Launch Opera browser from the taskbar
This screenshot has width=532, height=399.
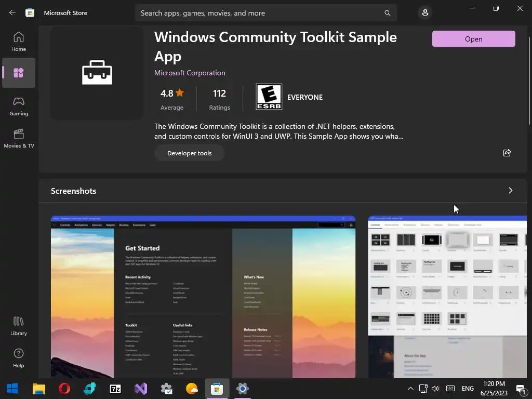click(64, 389)
